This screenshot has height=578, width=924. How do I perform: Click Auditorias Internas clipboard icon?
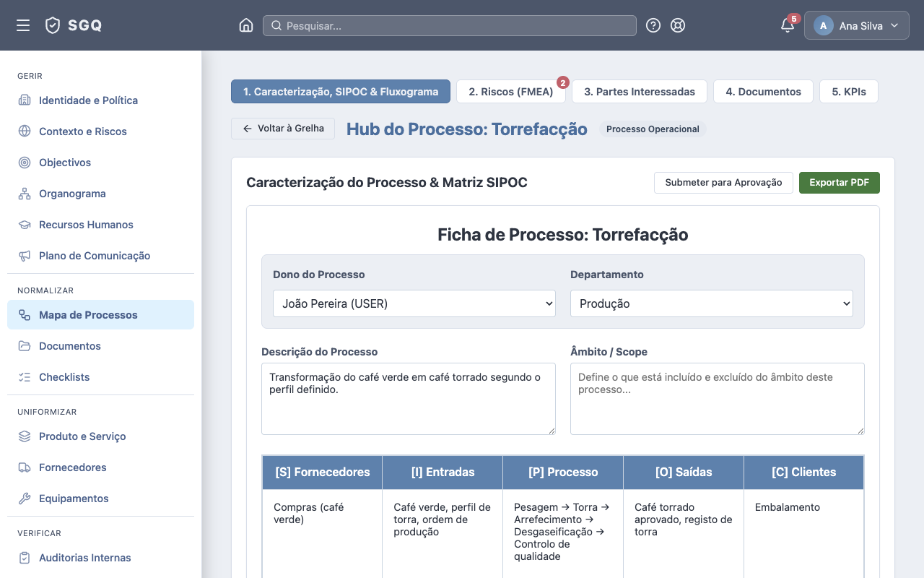coord(25,558)
